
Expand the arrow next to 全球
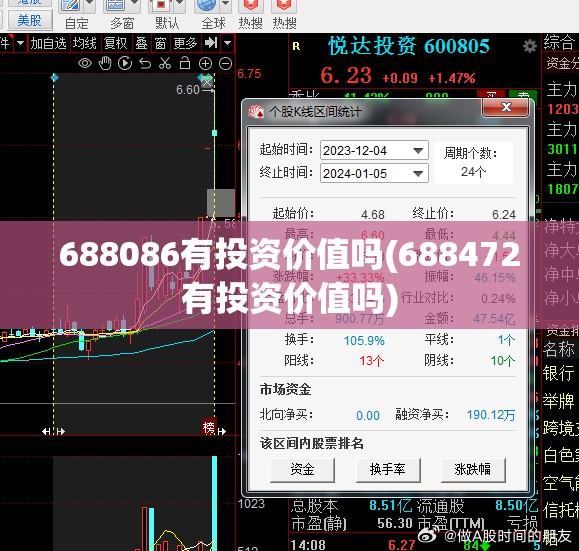pos(226,4)
